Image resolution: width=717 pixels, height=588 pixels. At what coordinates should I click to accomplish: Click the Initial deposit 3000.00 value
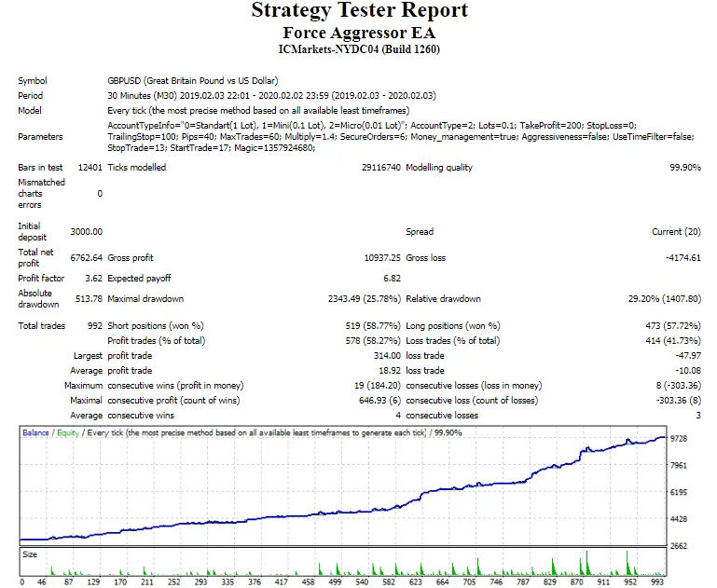pos(87,232)
